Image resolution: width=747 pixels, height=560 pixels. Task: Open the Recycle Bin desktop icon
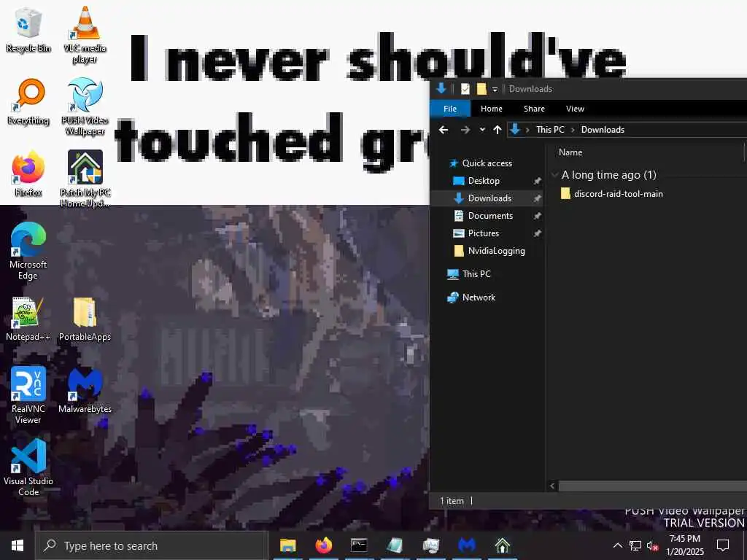pos(28,30)
